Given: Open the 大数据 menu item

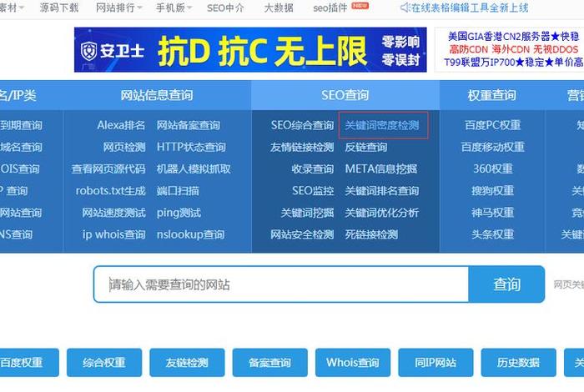Looking at the screenshot, I should pos(279,8).
